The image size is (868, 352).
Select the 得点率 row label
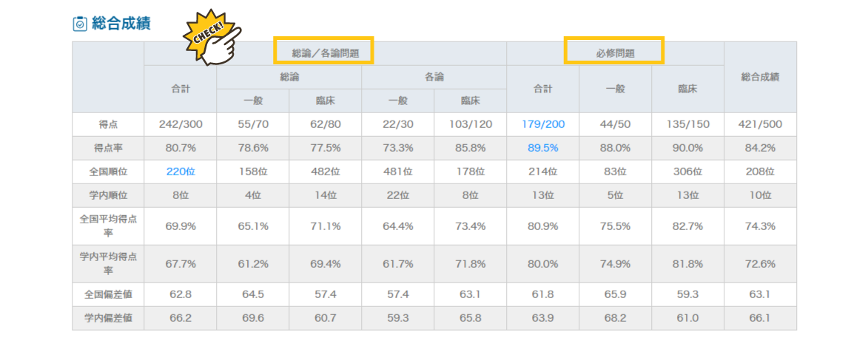pyautogui.click(x=108, y=149)
